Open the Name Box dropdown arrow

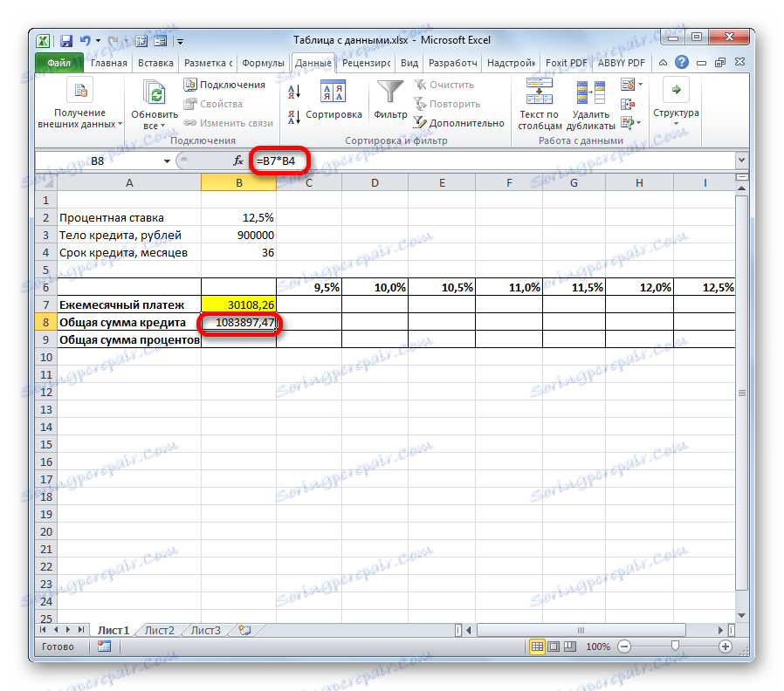pos(167,161)
